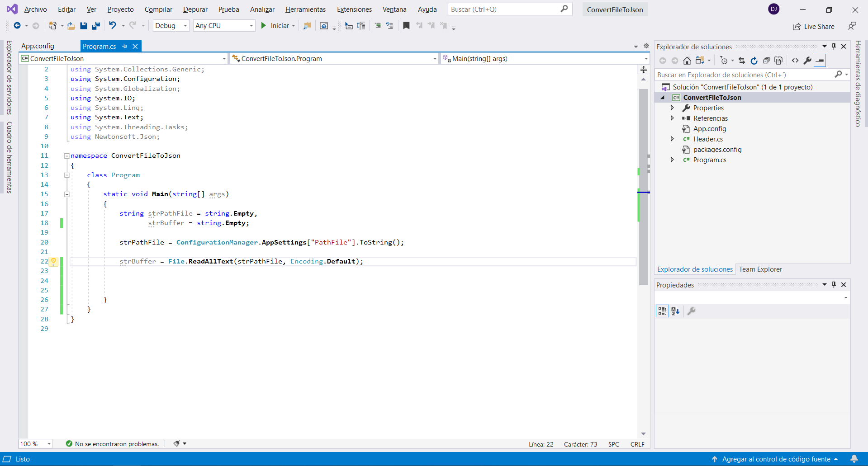Viewport: 868px width, 466px height.
Task: Click the bookmark toggle icon in toolbar
Action: click(x=406, y=26)
